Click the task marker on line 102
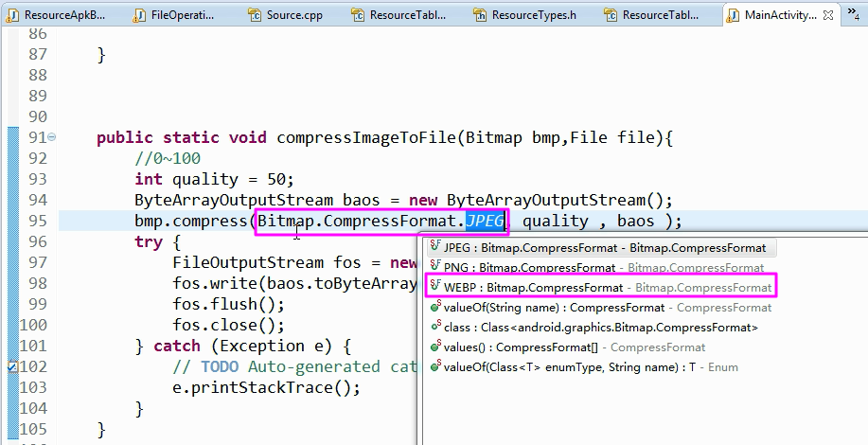This screenshot has height=445, width=868. [x=12, y=366]
